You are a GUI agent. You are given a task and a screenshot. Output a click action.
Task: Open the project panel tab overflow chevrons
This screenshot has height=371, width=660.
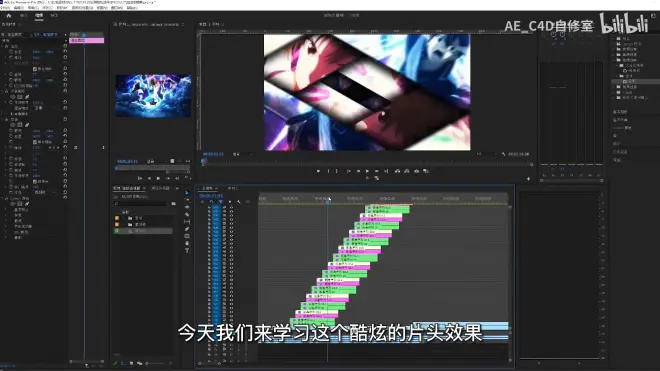click(177, 188)
